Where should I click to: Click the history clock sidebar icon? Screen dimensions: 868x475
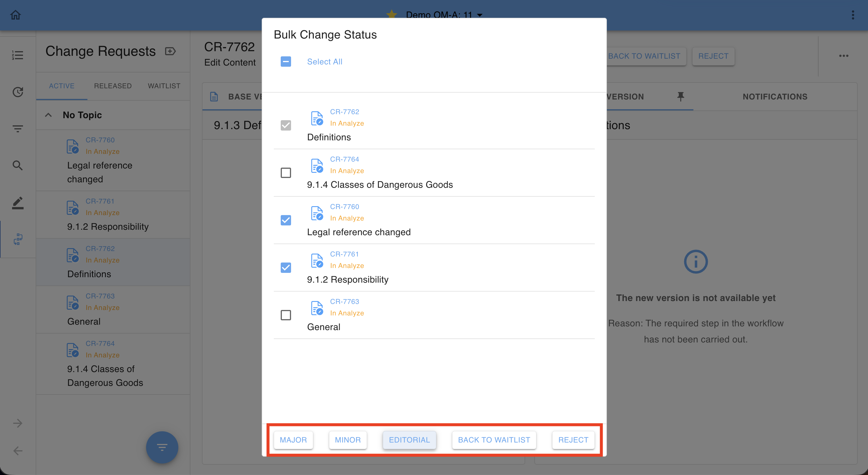coord(18,92)
